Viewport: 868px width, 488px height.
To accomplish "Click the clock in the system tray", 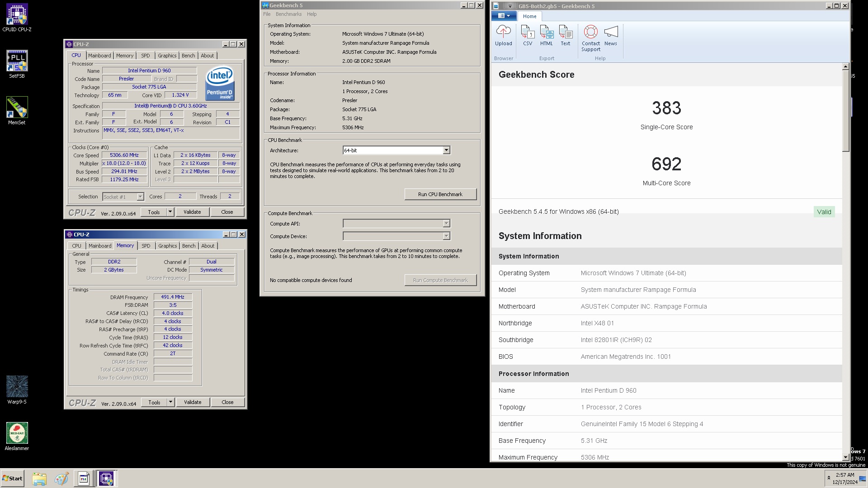I will point(845,479).
